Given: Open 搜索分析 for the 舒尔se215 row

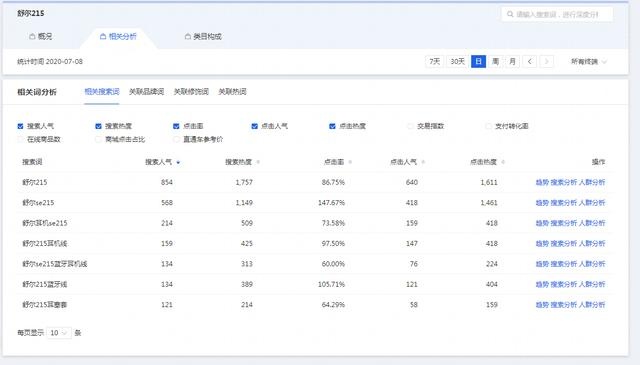Looking at the screenshot, I should click(564, 203).
